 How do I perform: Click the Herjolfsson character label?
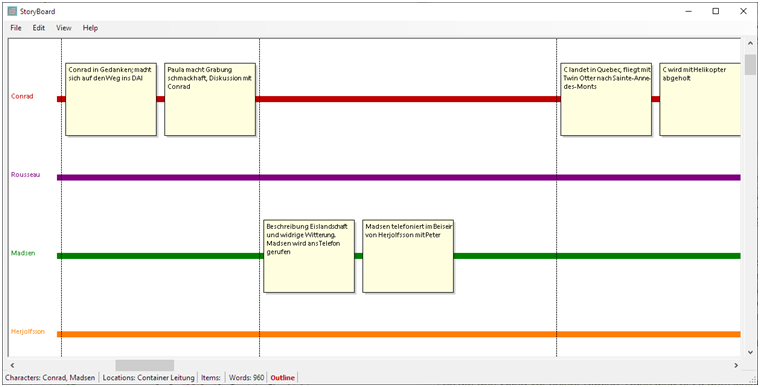pyautogui.click(x=28, y=332)
